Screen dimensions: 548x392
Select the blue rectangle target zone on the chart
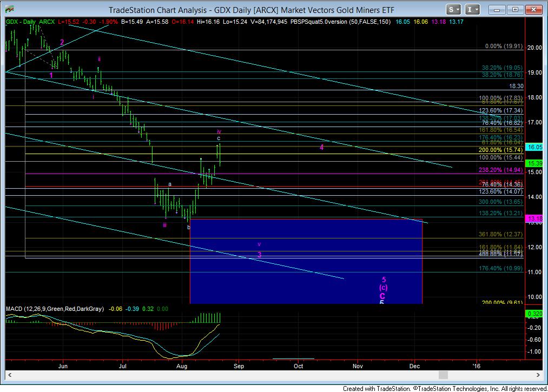tap(306, 261)
